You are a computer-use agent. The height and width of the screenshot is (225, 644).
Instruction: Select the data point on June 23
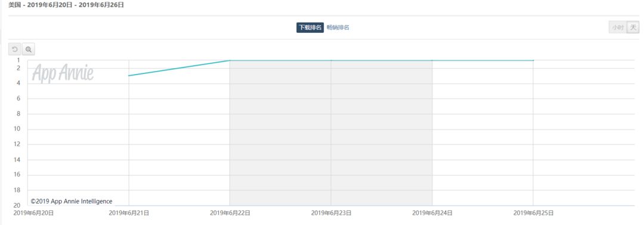331,60
